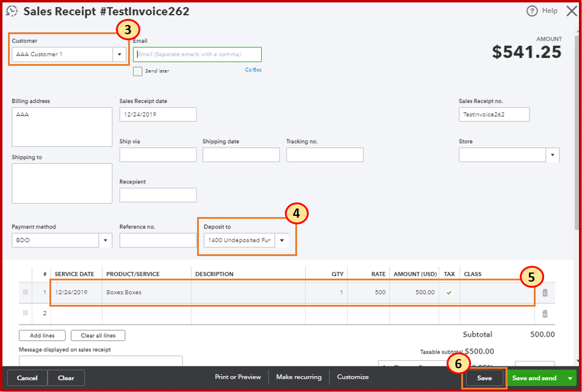Open the Cc/Bcc link
Viewport: 582px width, 392px height.
254,69
